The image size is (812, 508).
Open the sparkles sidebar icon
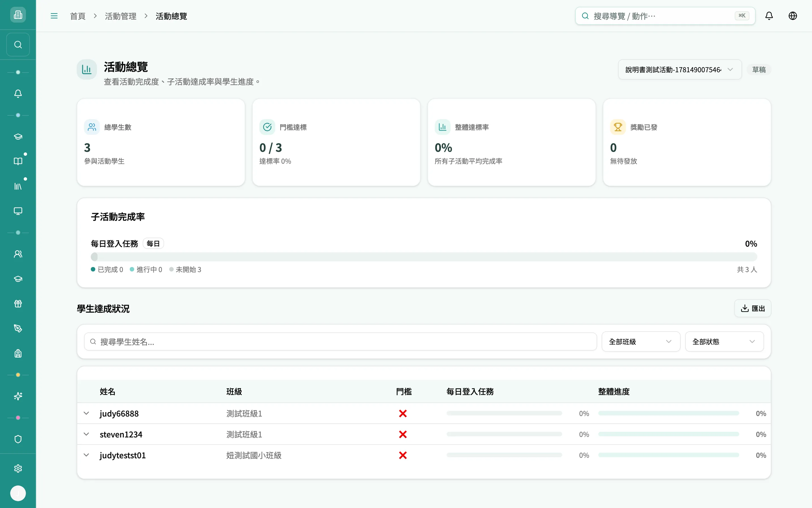[x=18, y=397]
